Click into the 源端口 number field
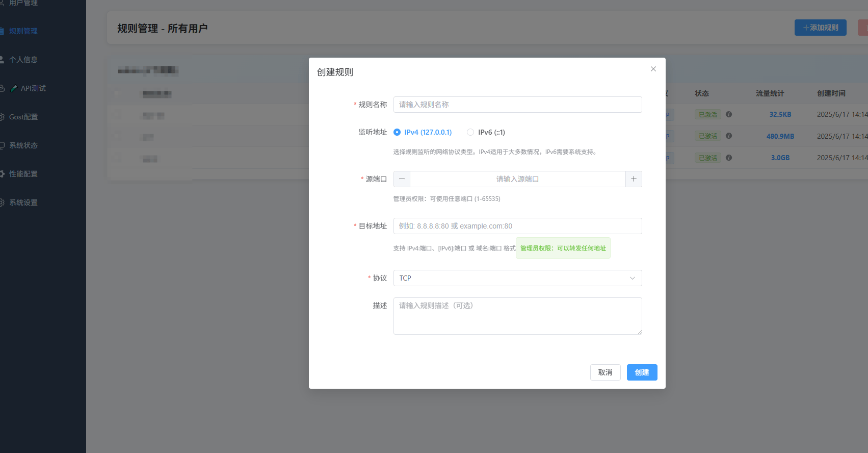 click(x=517, y=179)
